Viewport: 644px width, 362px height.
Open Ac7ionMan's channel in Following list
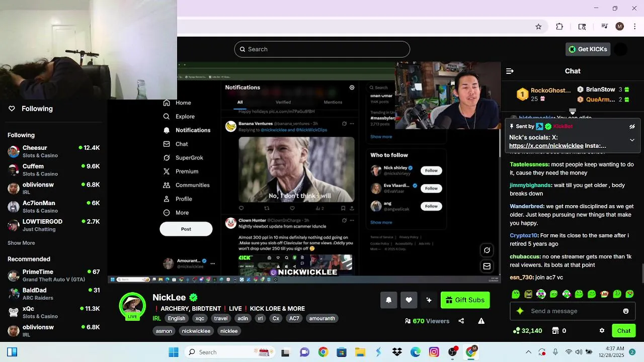point(53,207)
